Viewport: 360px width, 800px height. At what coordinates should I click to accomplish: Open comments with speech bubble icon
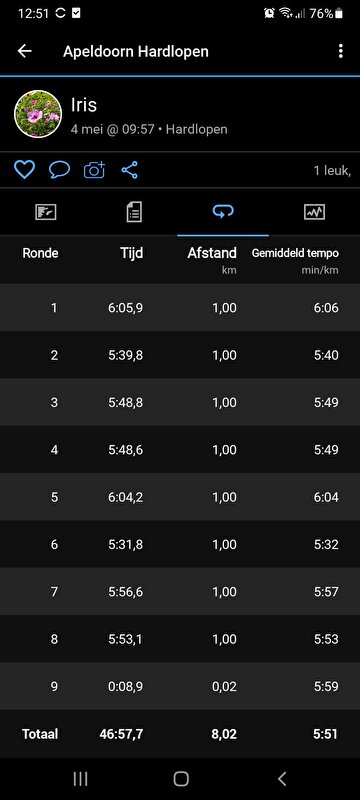(60, 170)
